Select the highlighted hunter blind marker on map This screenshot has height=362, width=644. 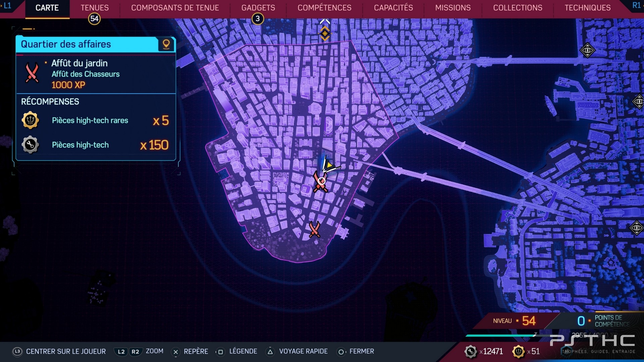click(321, 182)
